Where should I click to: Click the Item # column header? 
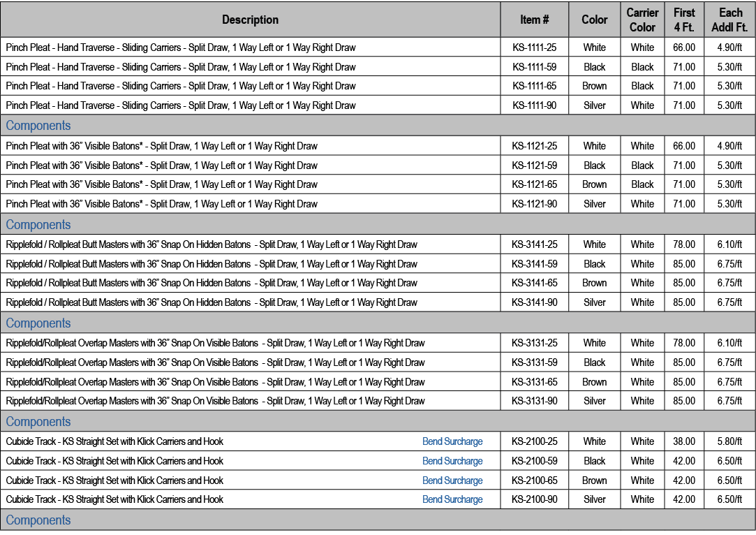pos(535,20)
